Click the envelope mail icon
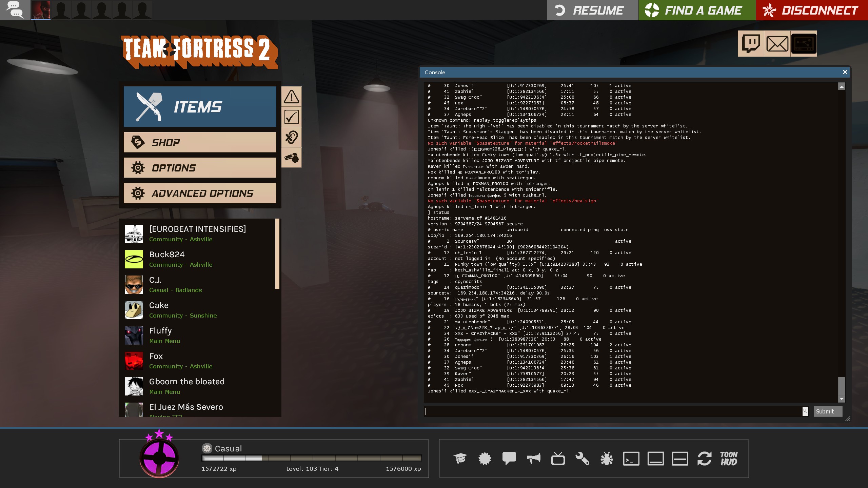This screenshot has width=868, height=488. [x=777, y=44]
